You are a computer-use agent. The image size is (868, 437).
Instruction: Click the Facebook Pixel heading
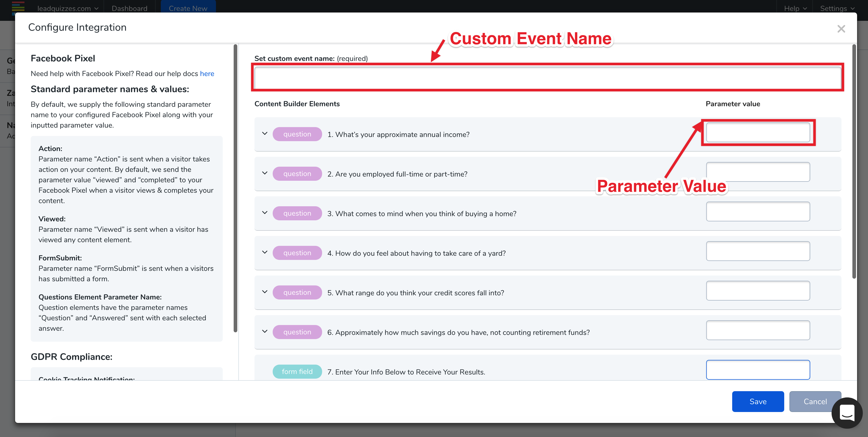point(63,58)
